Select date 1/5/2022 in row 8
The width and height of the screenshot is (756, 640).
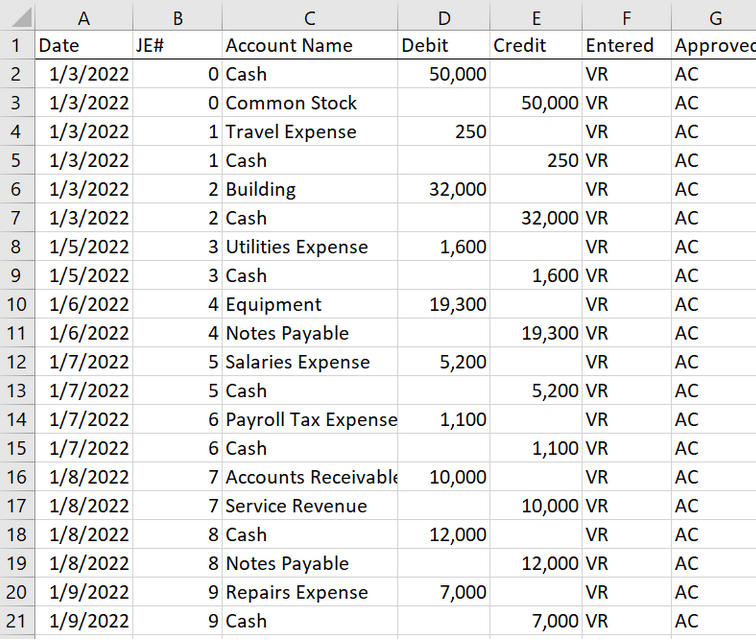[x=83, y=246]
